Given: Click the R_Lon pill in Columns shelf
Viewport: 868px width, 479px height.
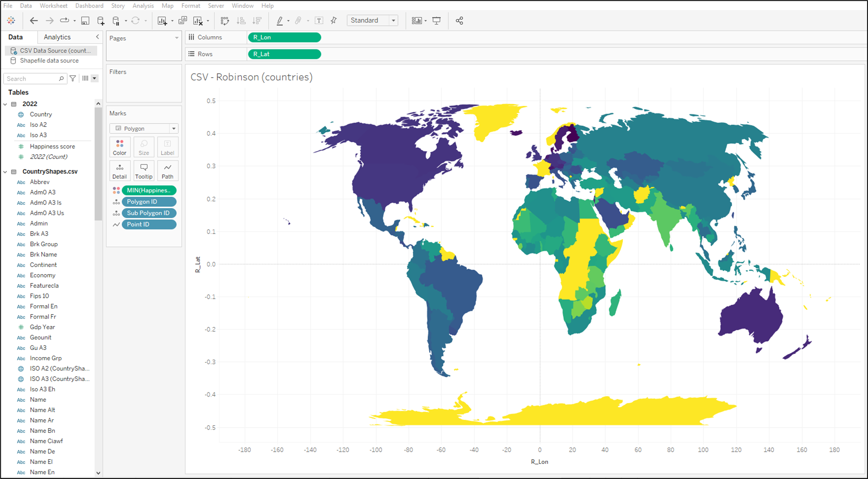Looking at the screenshot, I should point(284,37).
